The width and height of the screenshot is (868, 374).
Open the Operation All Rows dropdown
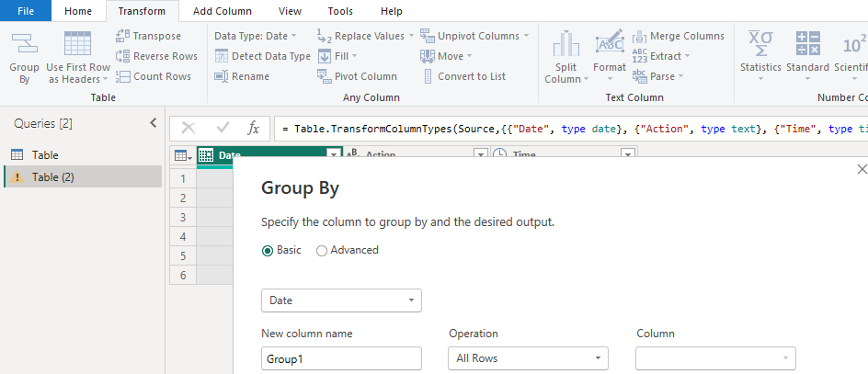pos(528,358)
